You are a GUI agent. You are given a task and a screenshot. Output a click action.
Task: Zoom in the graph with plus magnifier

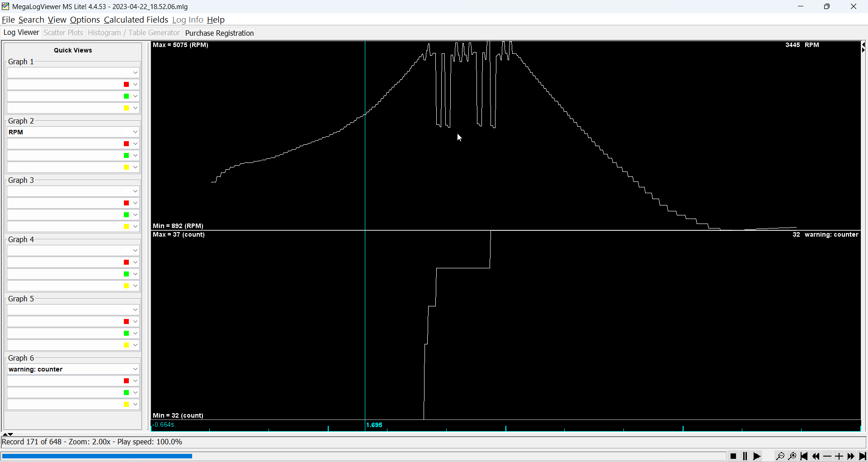[x=792, y=456]
